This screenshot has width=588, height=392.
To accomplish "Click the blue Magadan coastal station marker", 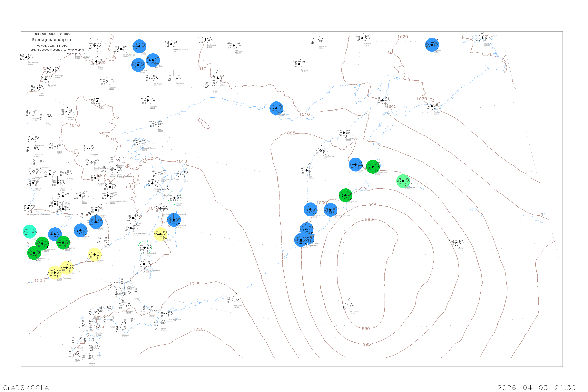I will (276, 108).
